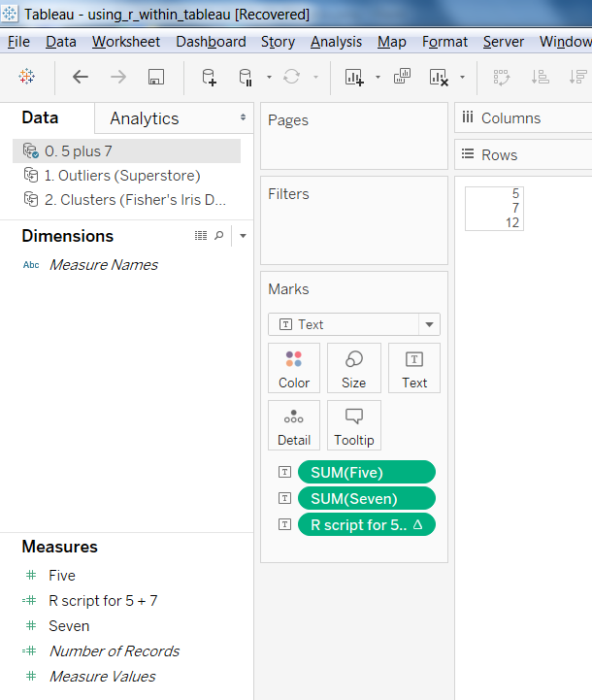Click the Color marks card button
The height and width of the screenshot is (700, 592).
(x=294, y=368)
